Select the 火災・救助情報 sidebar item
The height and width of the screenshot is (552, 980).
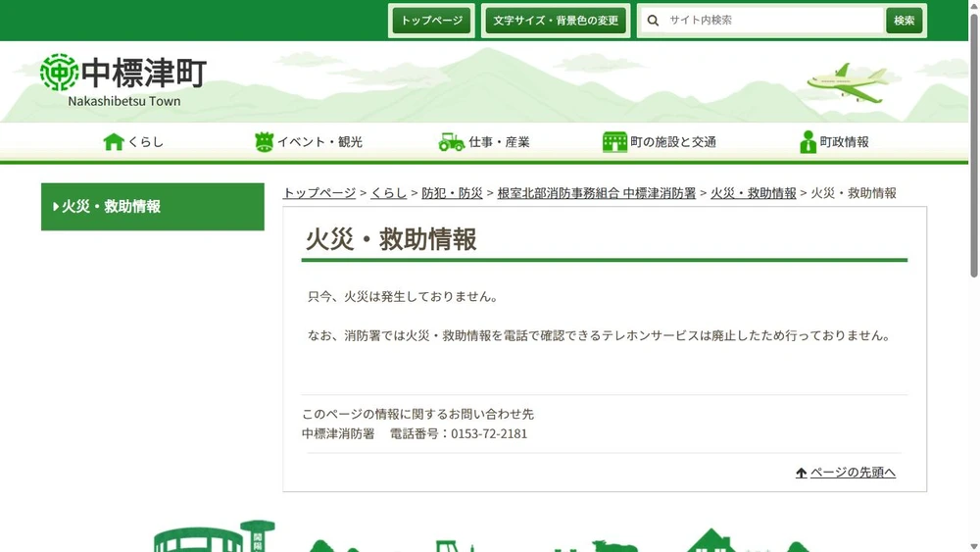click(x=153, y=206)
